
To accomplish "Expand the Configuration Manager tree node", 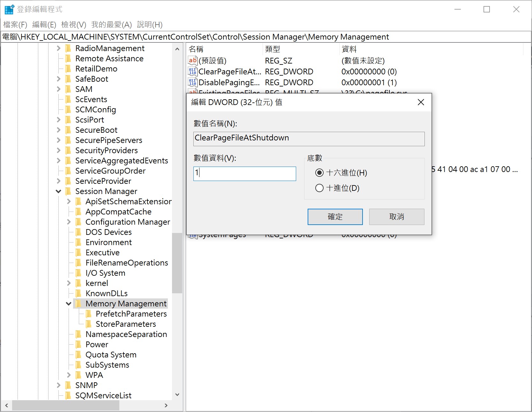I will tap(69, 222).
